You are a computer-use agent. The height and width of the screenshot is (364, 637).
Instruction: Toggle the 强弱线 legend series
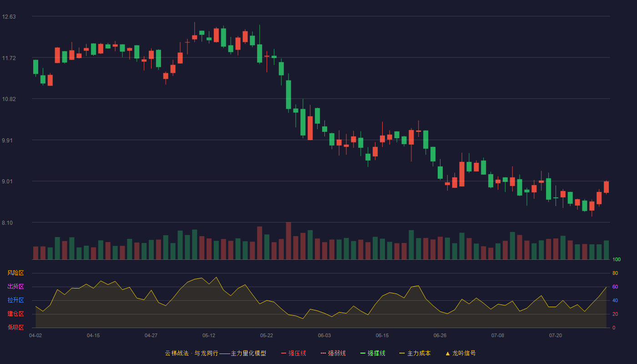[x=333, y=353]
